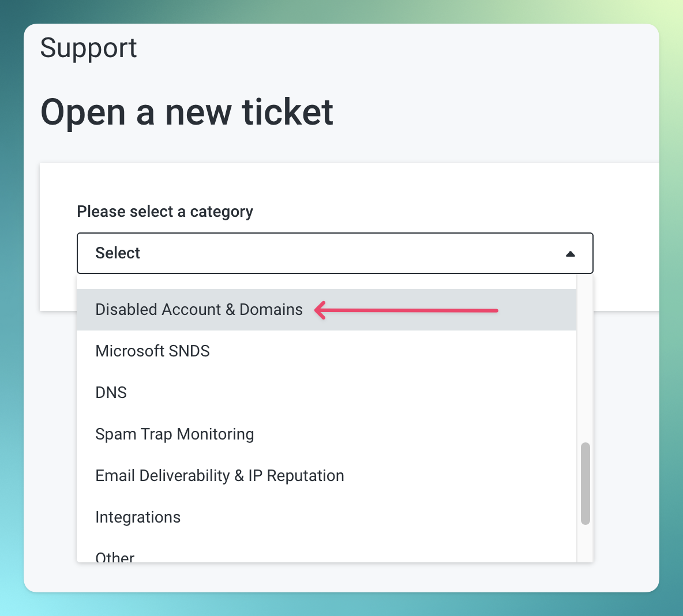Click the red arrow annotation
Viewport: 683px width, 616px height.
(x=406, y=310)
